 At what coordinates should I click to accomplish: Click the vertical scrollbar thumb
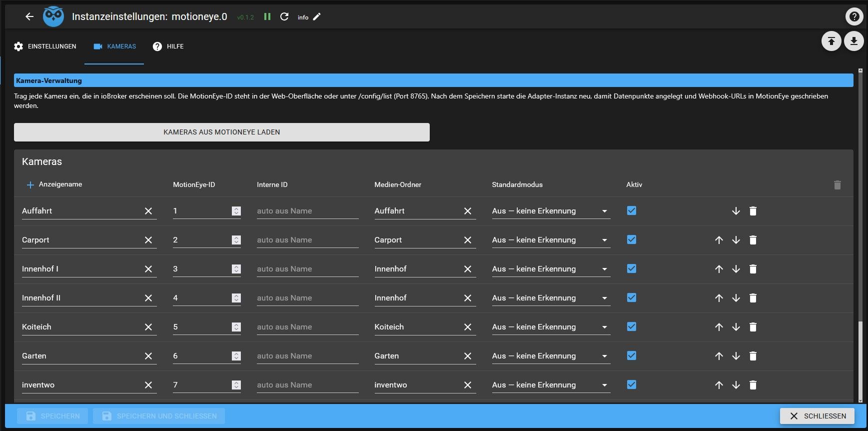tap(860, 359)
